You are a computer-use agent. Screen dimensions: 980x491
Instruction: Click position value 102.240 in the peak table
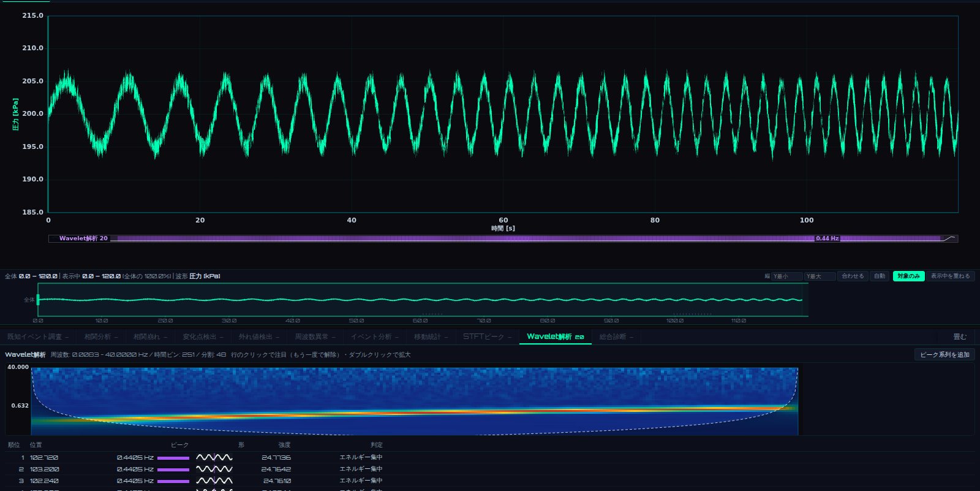(44, 481)
